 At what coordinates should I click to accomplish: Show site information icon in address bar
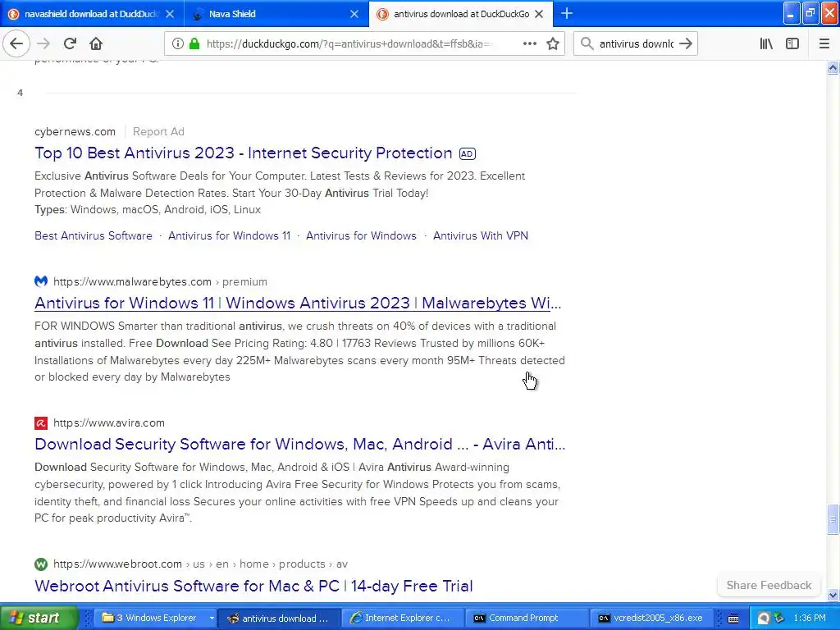178,43
